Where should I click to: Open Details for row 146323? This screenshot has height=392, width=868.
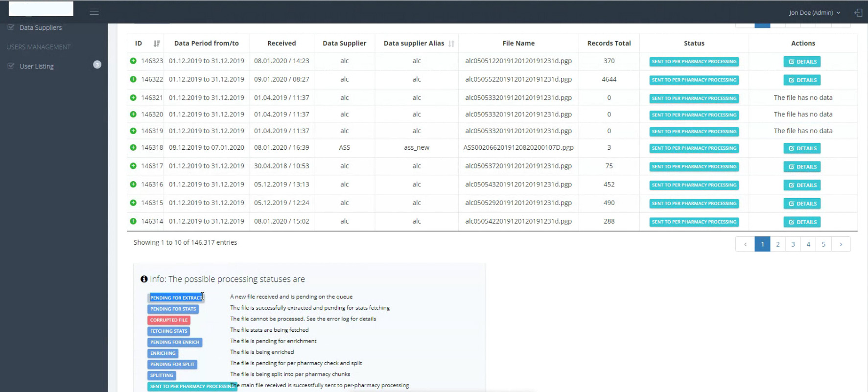pos(802,62)
